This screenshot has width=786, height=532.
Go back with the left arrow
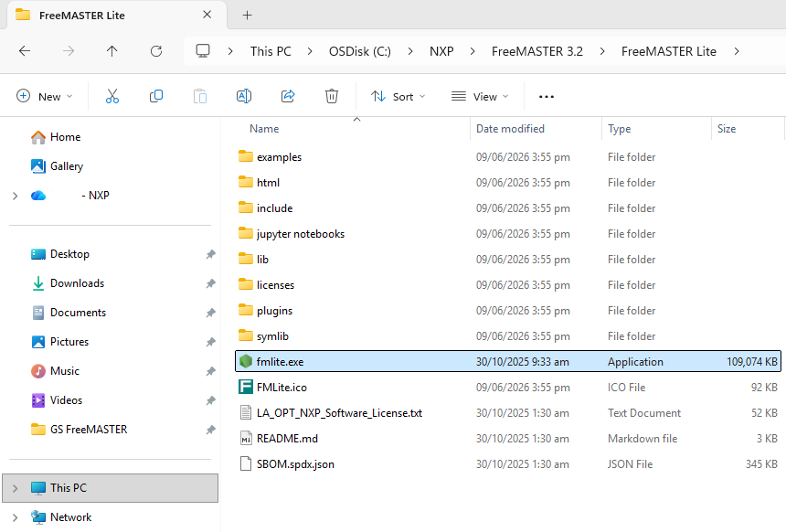pos(25,51)
